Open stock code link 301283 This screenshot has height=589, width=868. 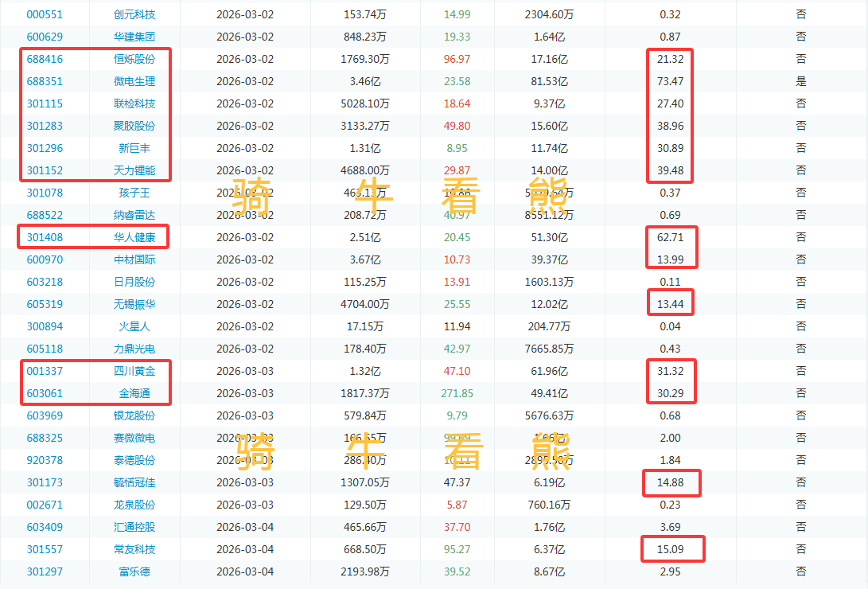click(45, 126)
